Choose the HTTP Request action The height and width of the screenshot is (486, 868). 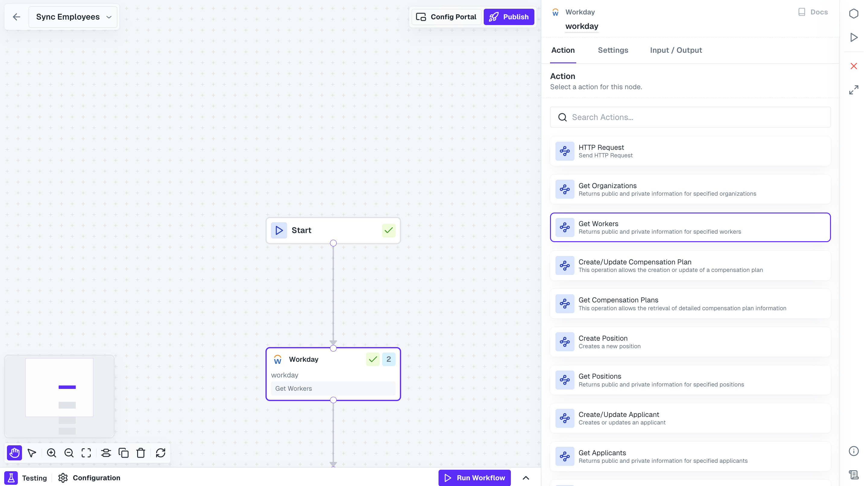tap(690, 151)
